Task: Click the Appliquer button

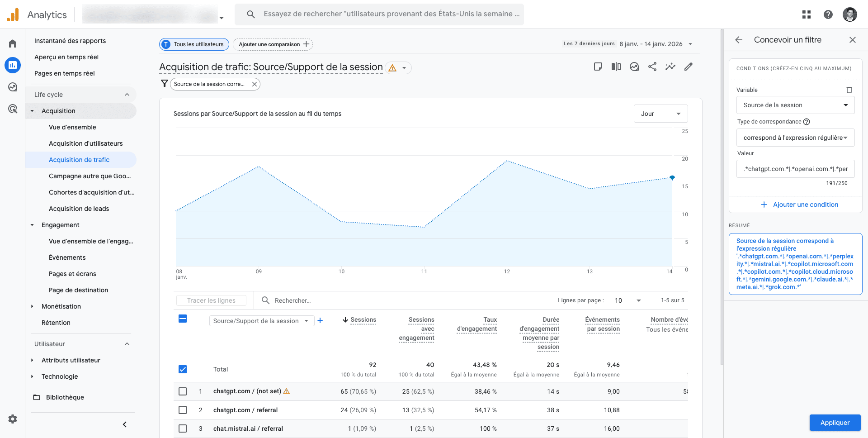Action: pos(835,423)
